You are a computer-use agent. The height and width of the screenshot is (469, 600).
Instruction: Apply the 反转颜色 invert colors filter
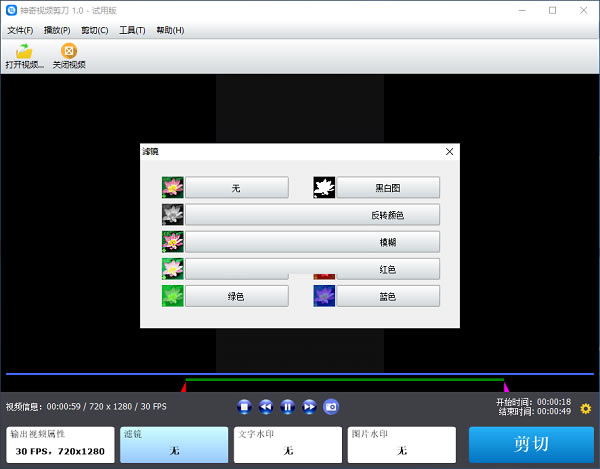point(313,215)
